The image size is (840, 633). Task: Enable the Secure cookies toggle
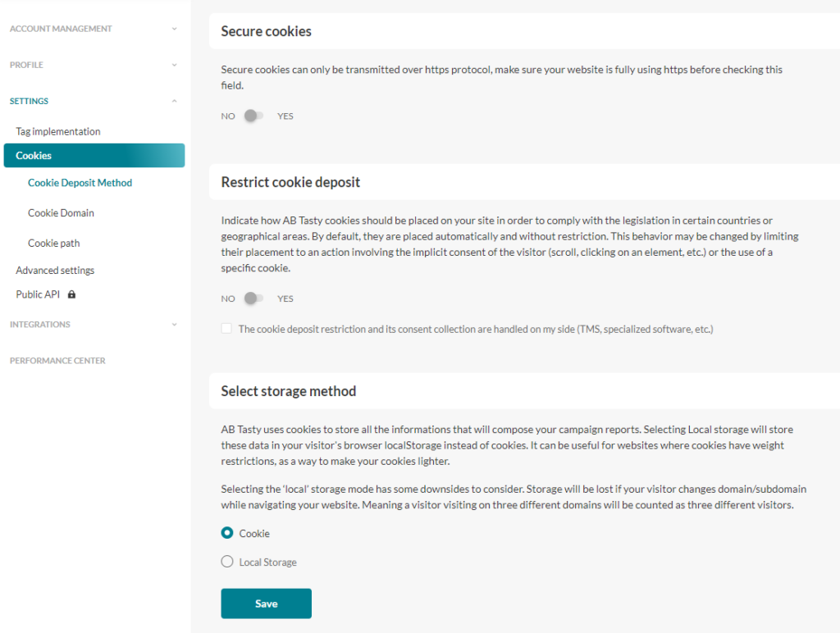(x=254, y=116)
